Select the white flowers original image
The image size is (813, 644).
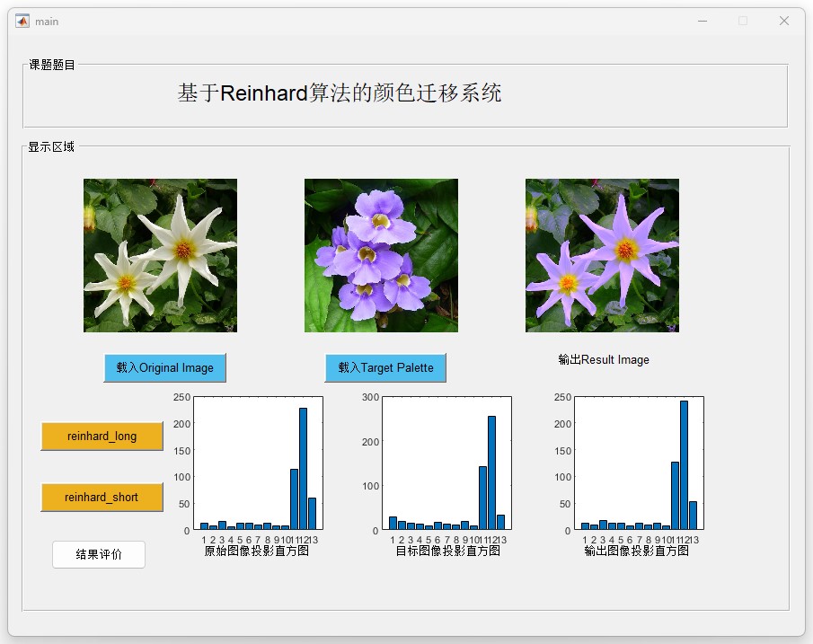[160, 256]
